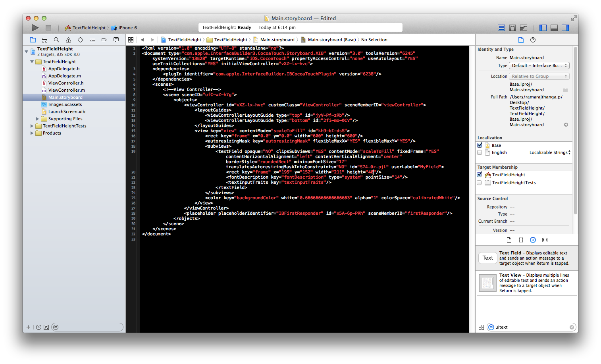Stop the running build
This screenshot has height=364, width=601.
pyautogui.click(x=48, y=28)
